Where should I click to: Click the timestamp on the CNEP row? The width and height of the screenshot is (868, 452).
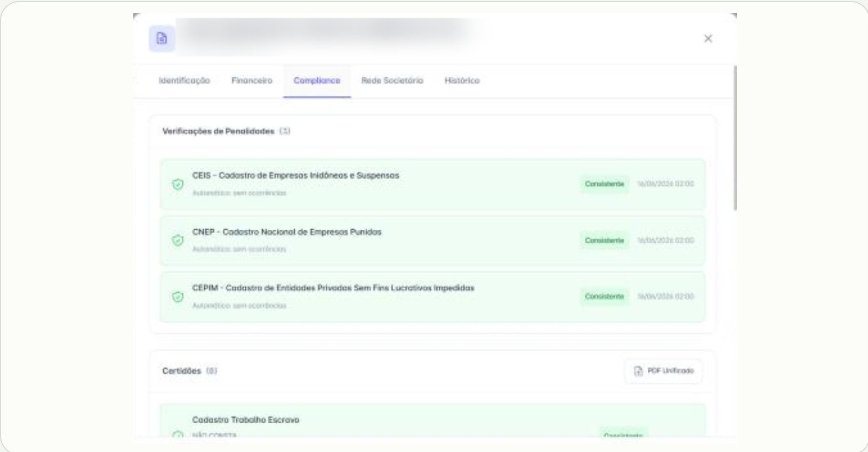(666, 240)
